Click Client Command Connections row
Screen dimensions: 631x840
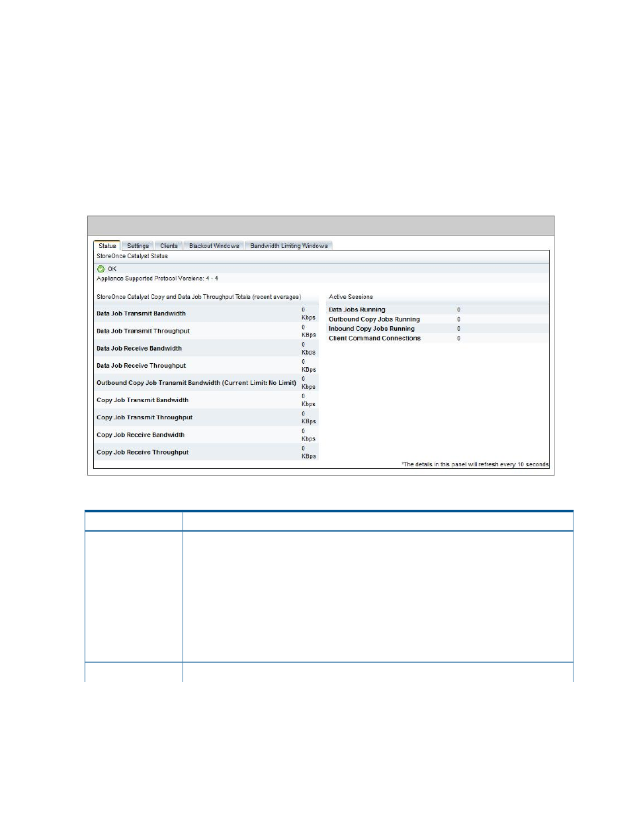[x=437, y=338]
